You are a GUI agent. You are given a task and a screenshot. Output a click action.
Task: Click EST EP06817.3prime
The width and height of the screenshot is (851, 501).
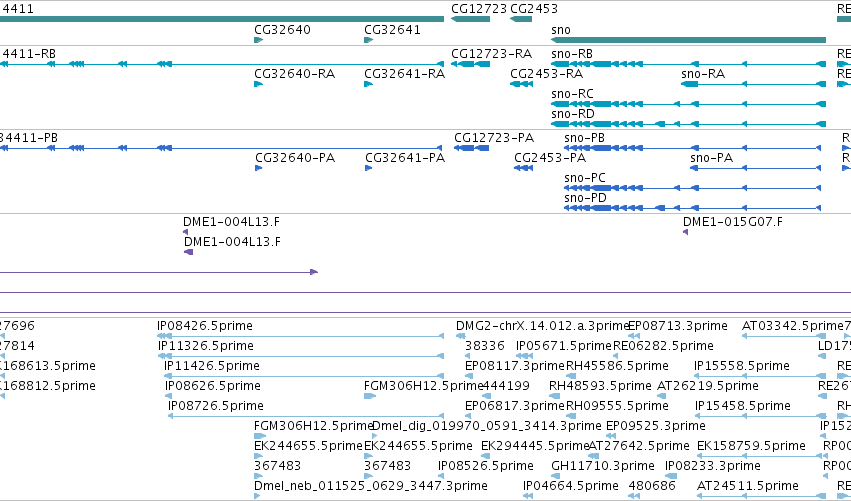pos(469,416)
